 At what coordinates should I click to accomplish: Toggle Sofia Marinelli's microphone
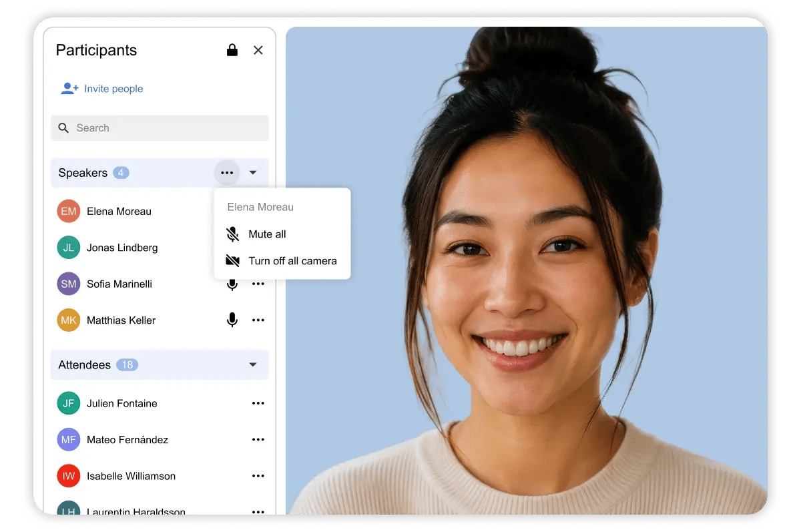click(232, 284)
